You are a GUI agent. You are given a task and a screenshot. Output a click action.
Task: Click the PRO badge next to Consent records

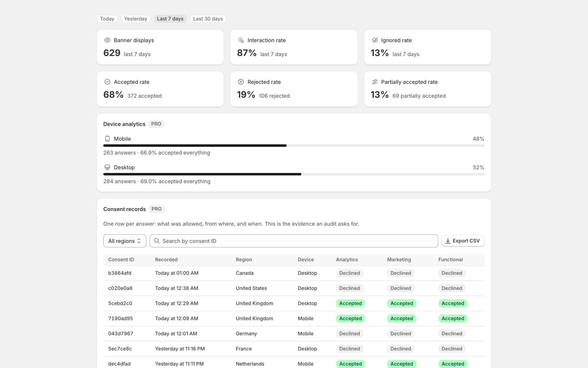click(x=157, y=209)
